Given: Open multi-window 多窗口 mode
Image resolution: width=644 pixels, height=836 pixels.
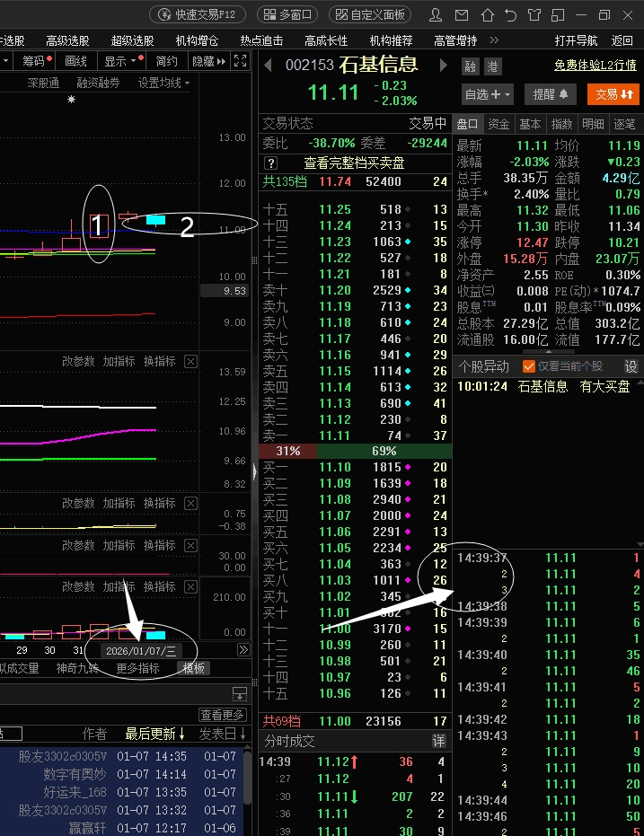Looking at the screenshot, I should click(287, 14).
